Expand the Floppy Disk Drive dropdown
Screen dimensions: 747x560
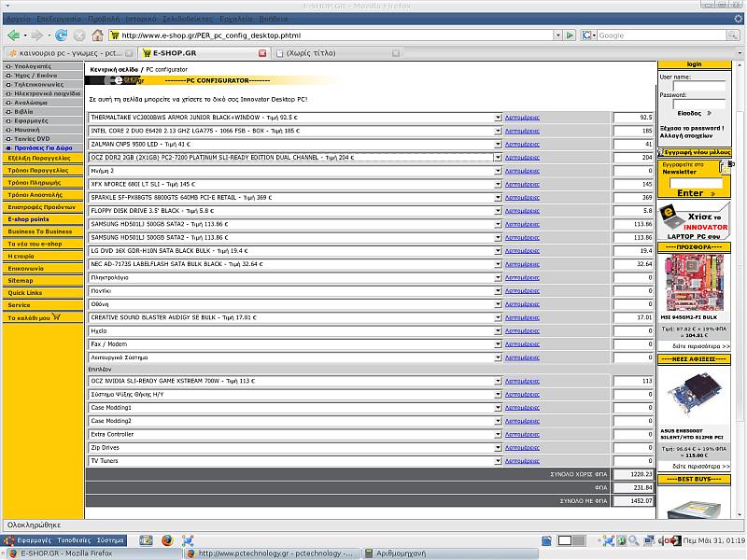pos(498,211)
